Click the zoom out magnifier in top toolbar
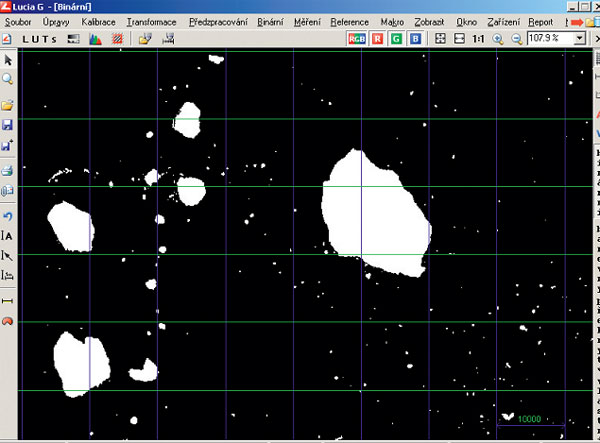The height and width of the screenshot is (443, 600). [x=516, y=38]
